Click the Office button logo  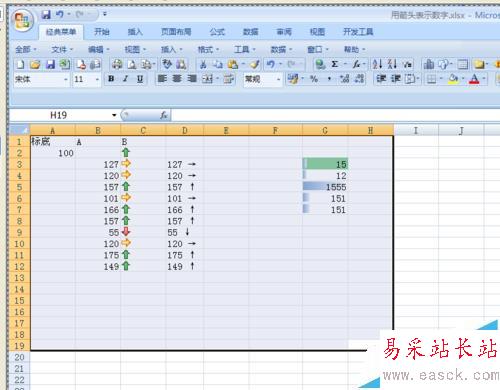(x=22, y=20)
